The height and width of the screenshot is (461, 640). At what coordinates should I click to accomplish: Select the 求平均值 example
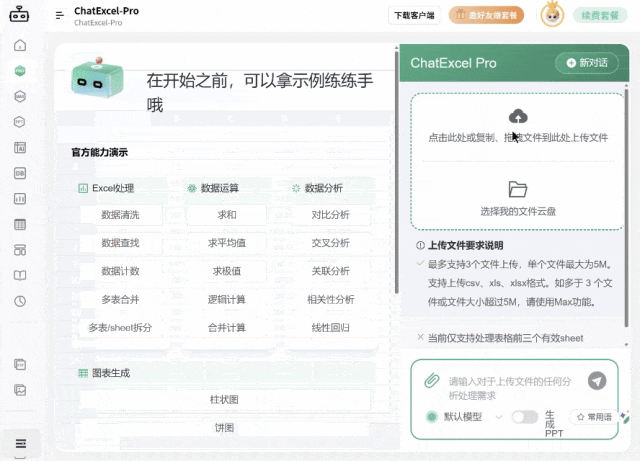tap(227, 243)
